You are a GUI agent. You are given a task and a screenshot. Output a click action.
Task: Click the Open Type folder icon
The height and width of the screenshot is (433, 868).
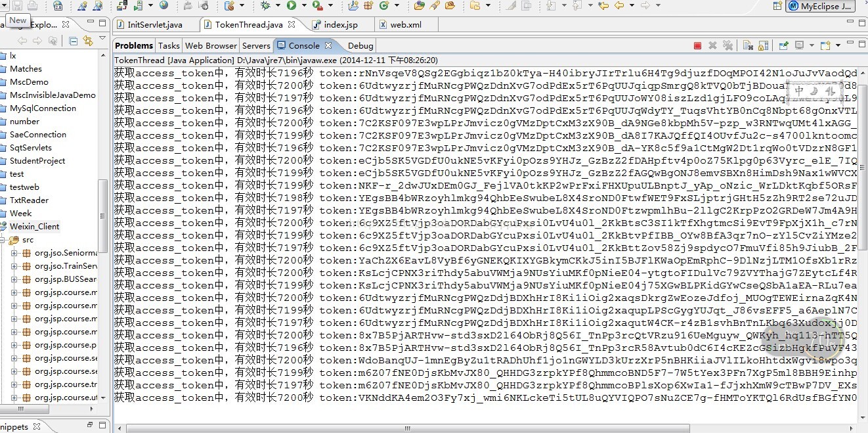coord(418,5)
